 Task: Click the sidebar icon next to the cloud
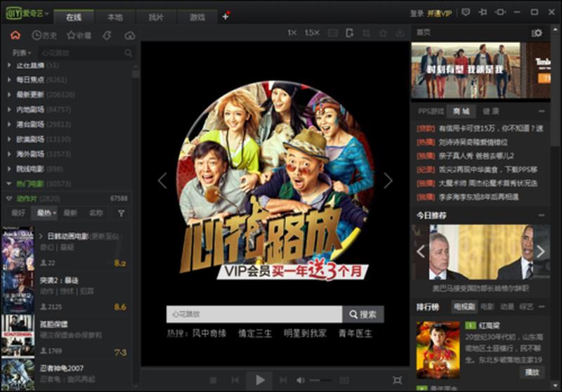[x=107, y=35]
